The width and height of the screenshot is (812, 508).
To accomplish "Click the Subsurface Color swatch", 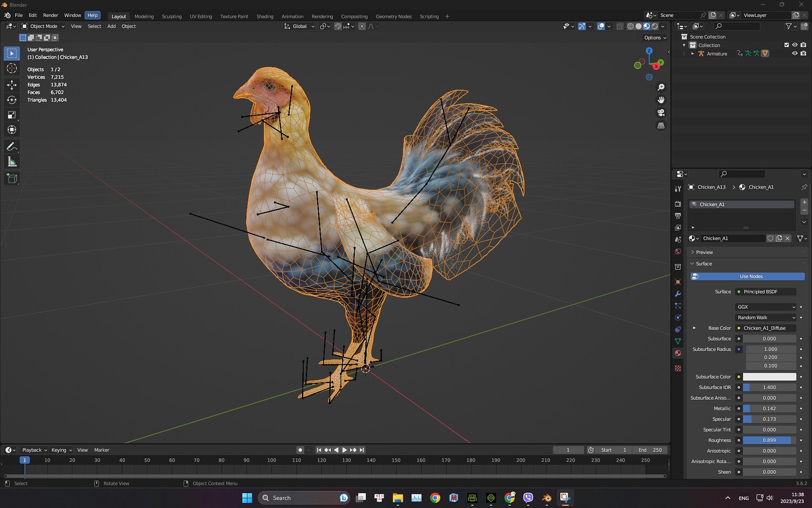I will coord(769,377).
